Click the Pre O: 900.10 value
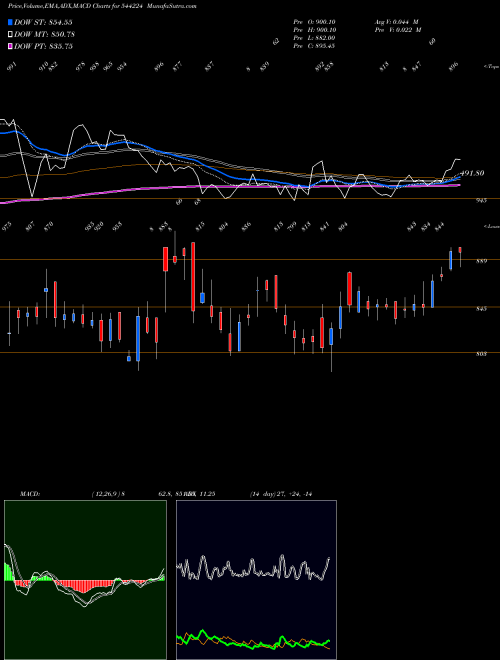The height and width of the screenshot is (660, 500). point(314,22)
